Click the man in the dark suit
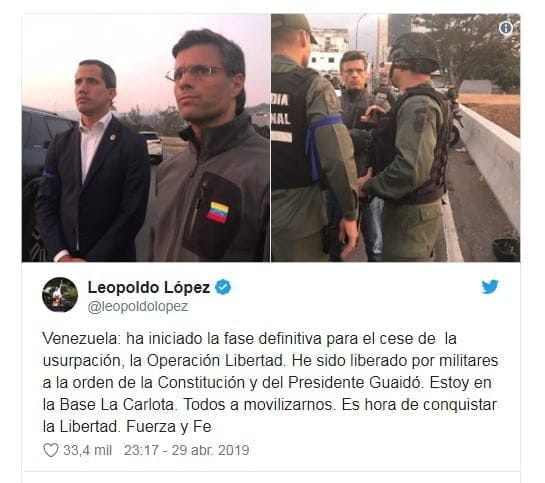Image resolution: width=545 pixels, height=483 pixels. click(x=92, y=163)
